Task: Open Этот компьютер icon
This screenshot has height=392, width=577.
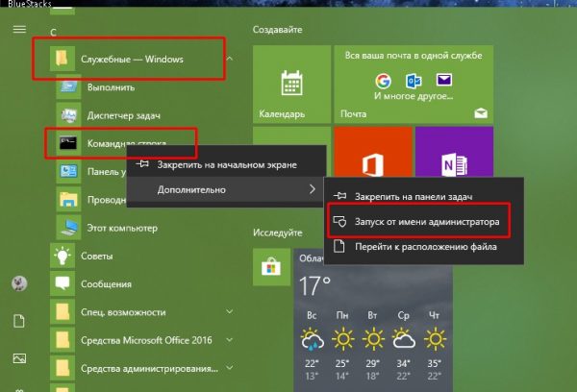Action: 68,228
